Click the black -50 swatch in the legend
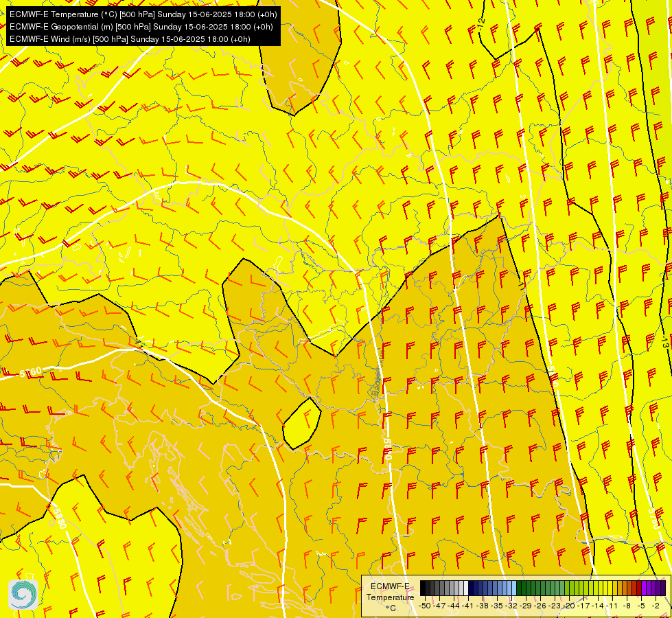 pos(423,588)
